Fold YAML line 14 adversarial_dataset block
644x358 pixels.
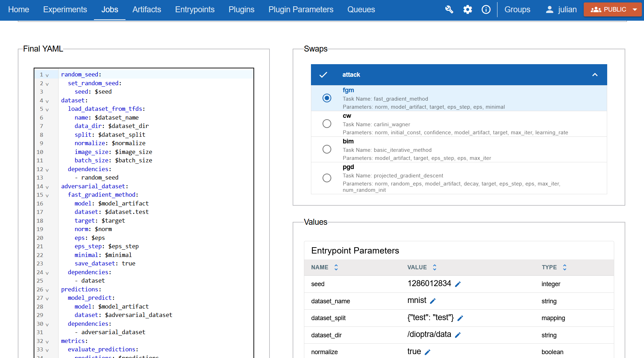47,187
